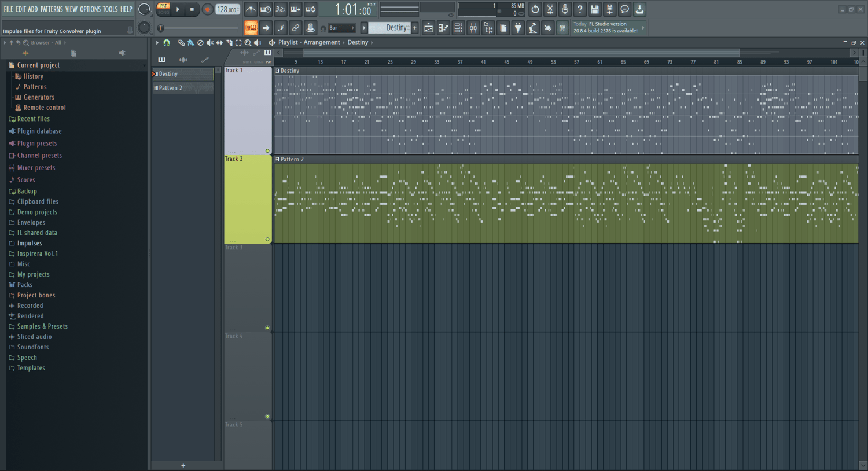Open the content shop cart icon
This screenshot has height=471, width=868.
click(x=562, y=28)
